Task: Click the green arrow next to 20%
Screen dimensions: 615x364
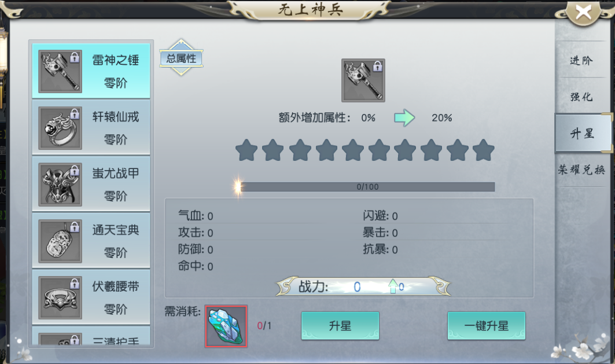Action: pyautogui.click(x=404, y=117)
